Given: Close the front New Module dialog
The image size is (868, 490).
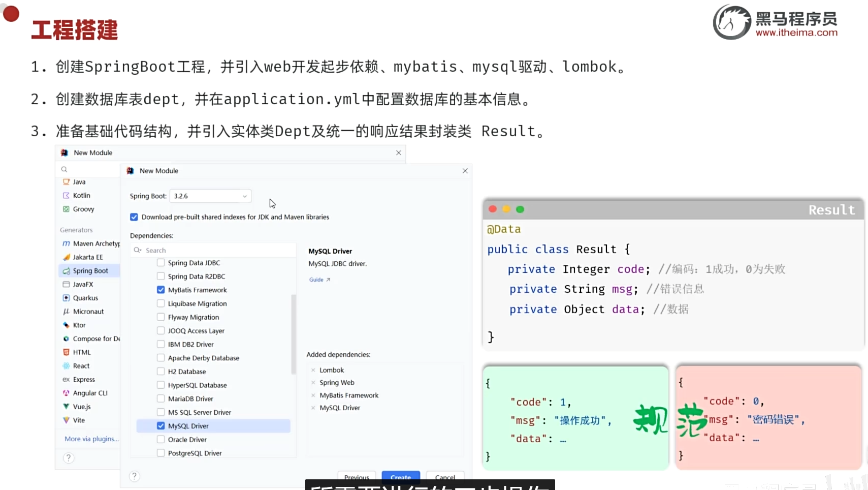Looking at the screenshot, I should 465,171.
